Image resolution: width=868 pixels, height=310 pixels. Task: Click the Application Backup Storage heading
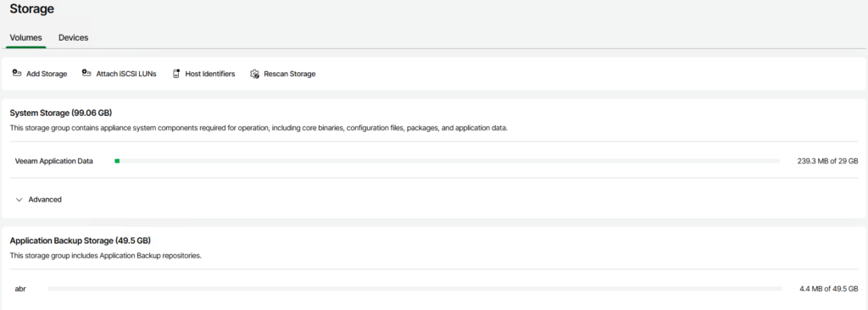(x=81, y=241)
